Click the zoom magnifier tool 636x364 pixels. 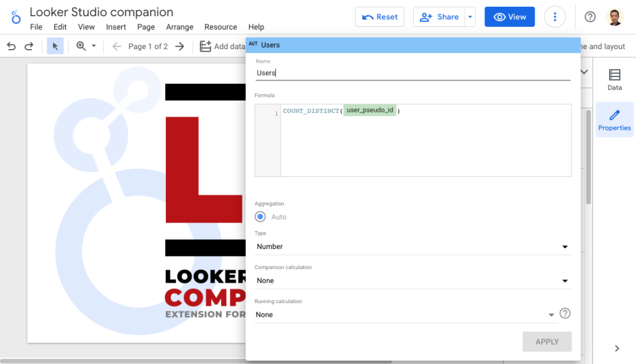tap(81, 46)
